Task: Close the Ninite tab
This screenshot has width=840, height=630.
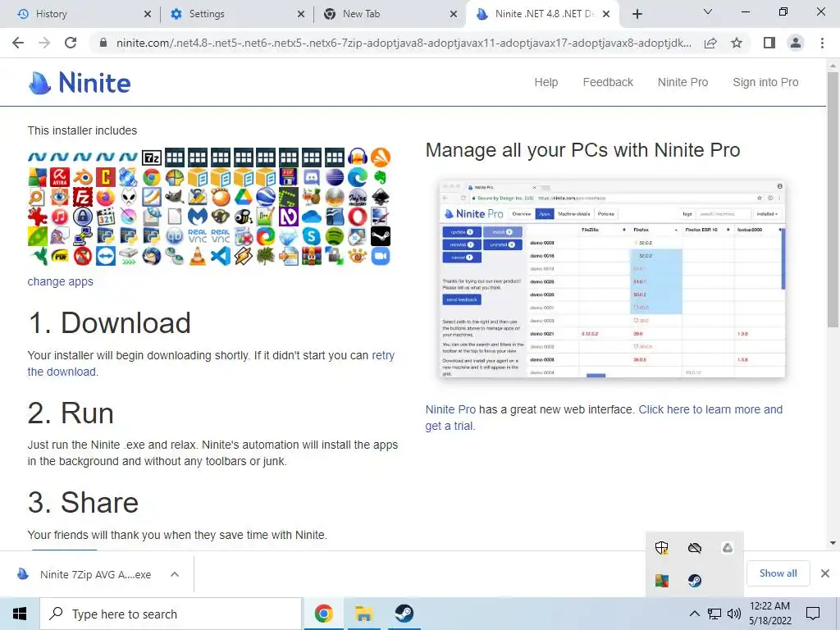Action: (x=606, y=14)
